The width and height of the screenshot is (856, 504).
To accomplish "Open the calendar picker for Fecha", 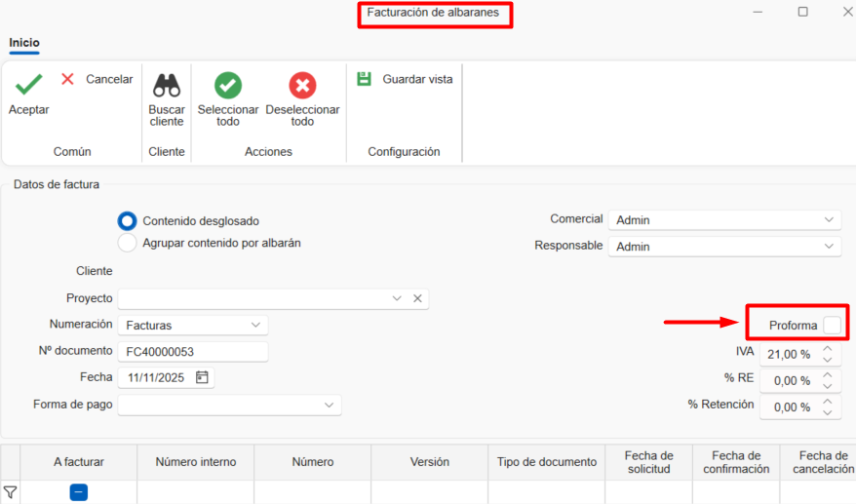I will (202, 377).
